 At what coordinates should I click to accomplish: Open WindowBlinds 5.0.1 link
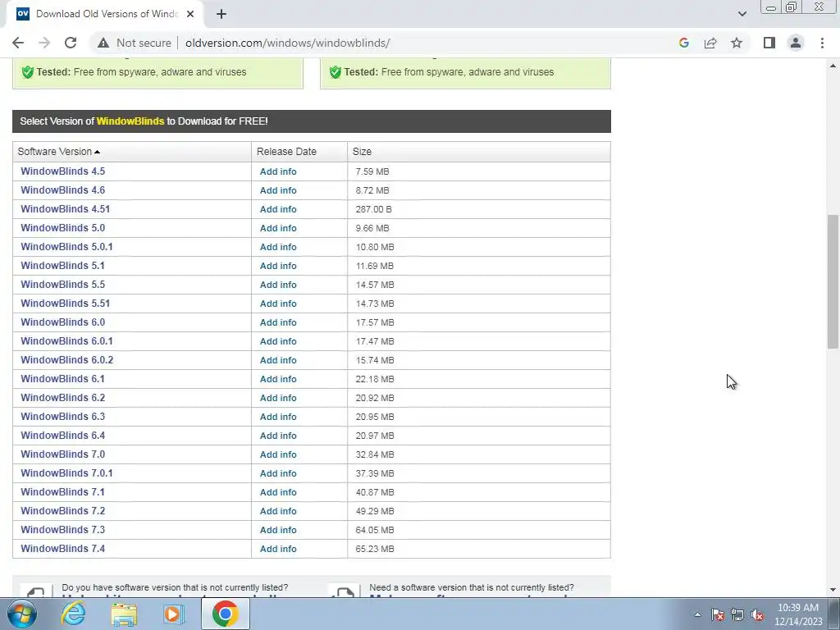(x=66, y=247)
